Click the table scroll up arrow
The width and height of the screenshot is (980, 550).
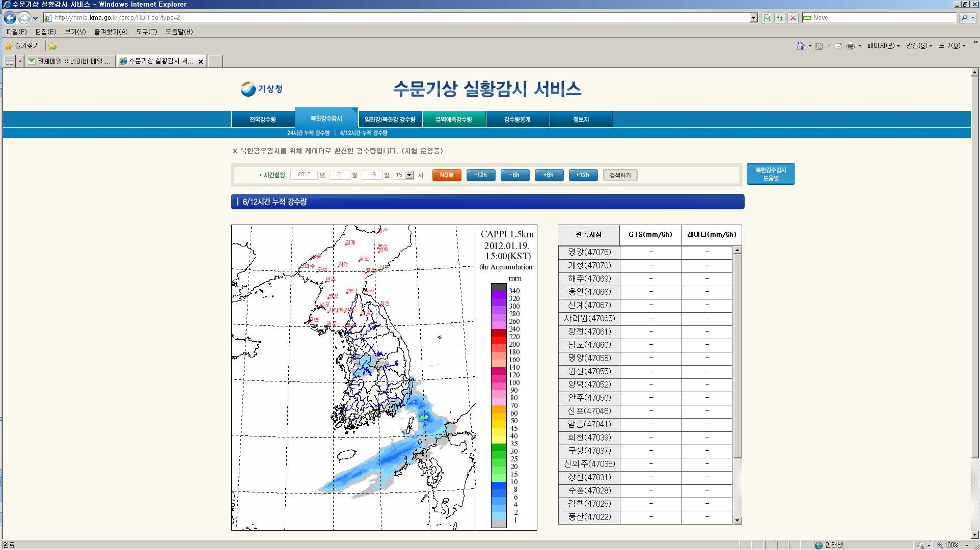[737, 250]
